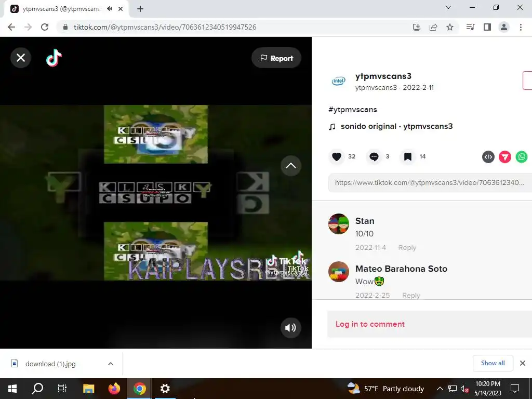Image resolution: width=532 pixels, height=399 pixels.
Task: Share this page icon
Action: [x=433, y=27]
